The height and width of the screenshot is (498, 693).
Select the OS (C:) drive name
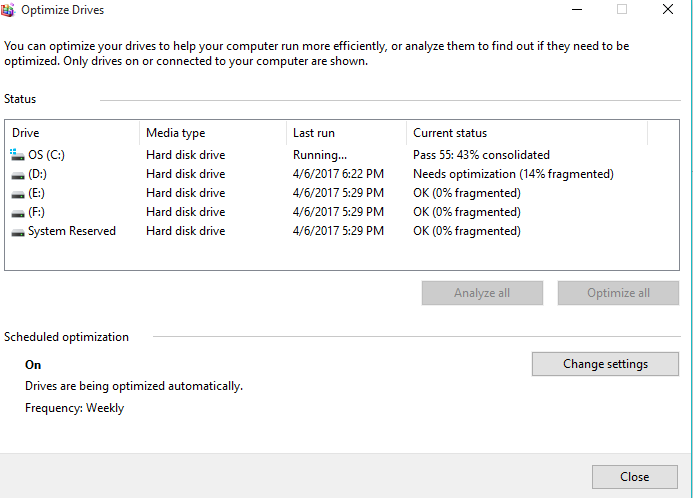coord(46,155)
